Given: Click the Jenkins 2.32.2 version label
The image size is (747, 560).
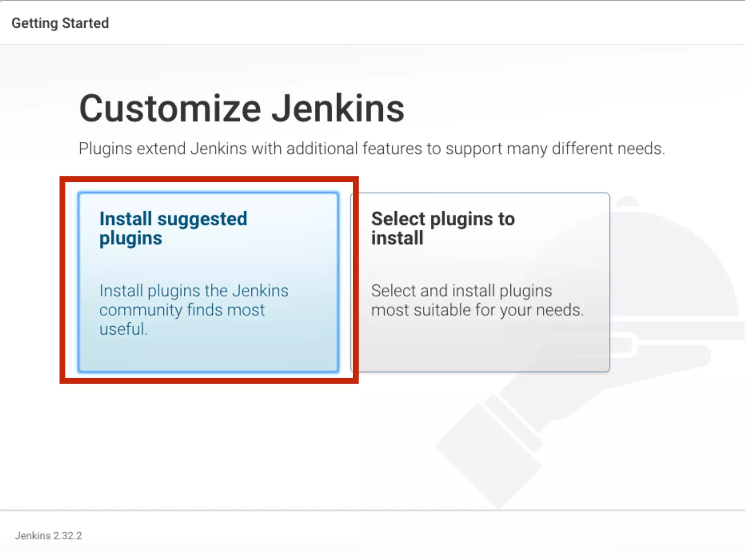Looking at the screenshot, I should (49, 536).
